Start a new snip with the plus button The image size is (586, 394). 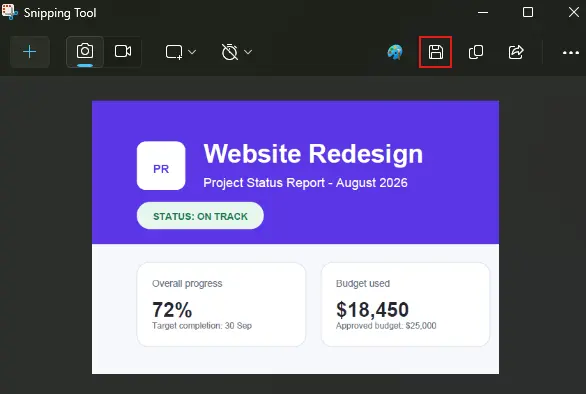[30, 52]
